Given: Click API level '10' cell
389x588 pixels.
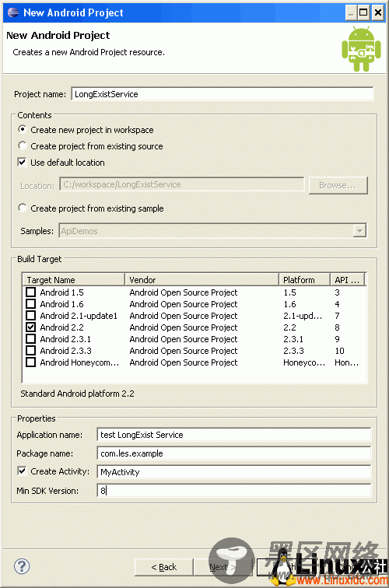Looking at the screenshot, I should coord(339,351).
